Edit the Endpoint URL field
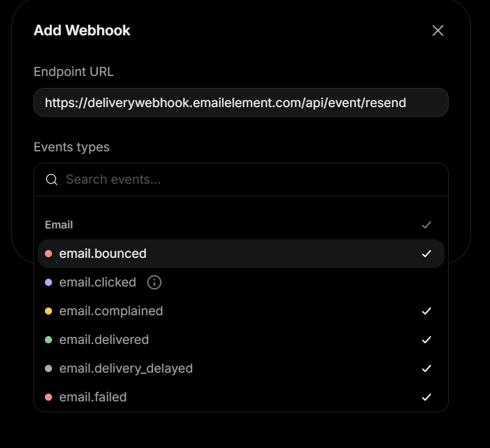Viewport: 490px width, 448px height. tap(241, 102)
